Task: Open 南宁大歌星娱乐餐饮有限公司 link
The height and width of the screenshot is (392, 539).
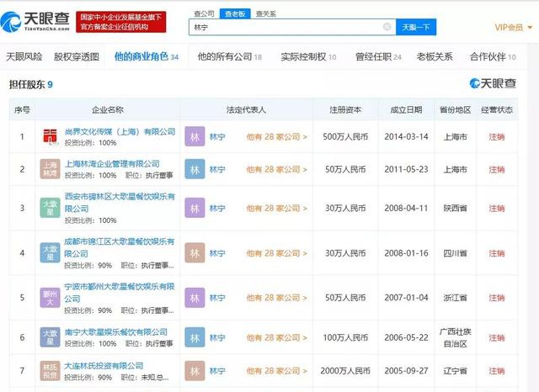Action: click(x=116, y=332)
